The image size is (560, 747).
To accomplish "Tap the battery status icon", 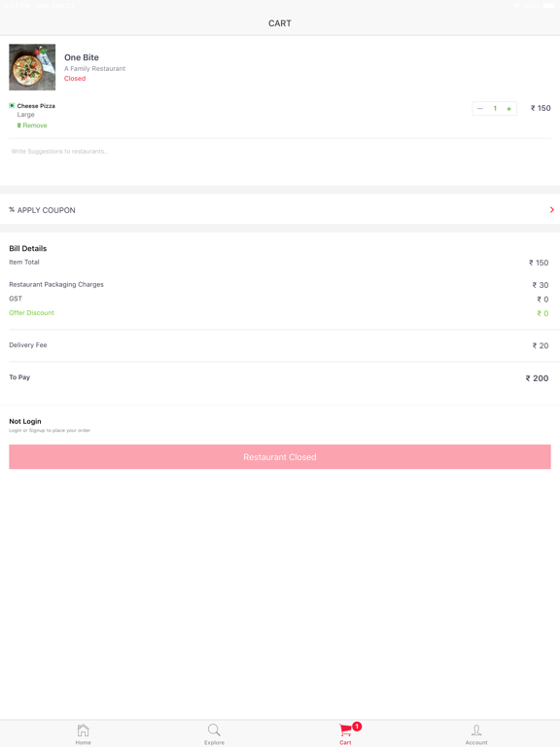I will coord(547,6).
